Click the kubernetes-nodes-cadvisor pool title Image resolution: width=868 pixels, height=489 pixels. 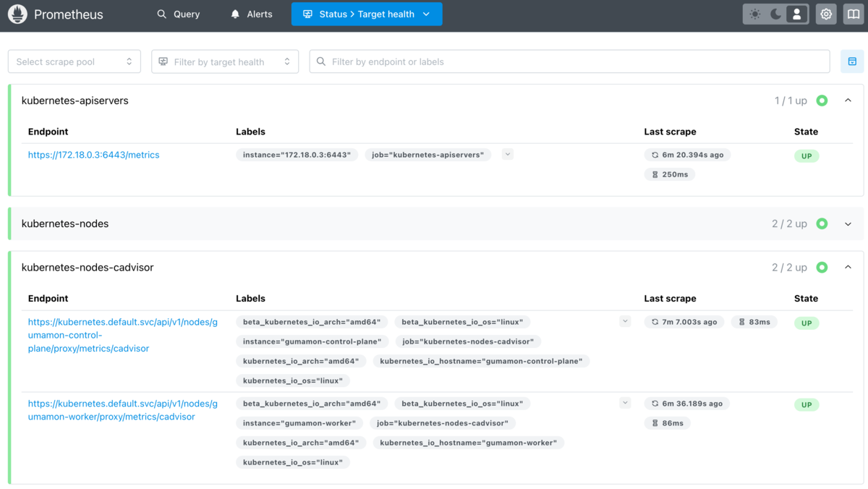pyautogui.click(x=88, y=268)
